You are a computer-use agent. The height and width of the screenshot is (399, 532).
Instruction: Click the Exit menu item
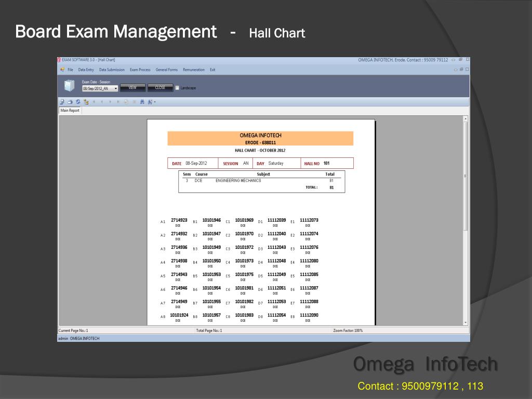[x=212, y=70]
